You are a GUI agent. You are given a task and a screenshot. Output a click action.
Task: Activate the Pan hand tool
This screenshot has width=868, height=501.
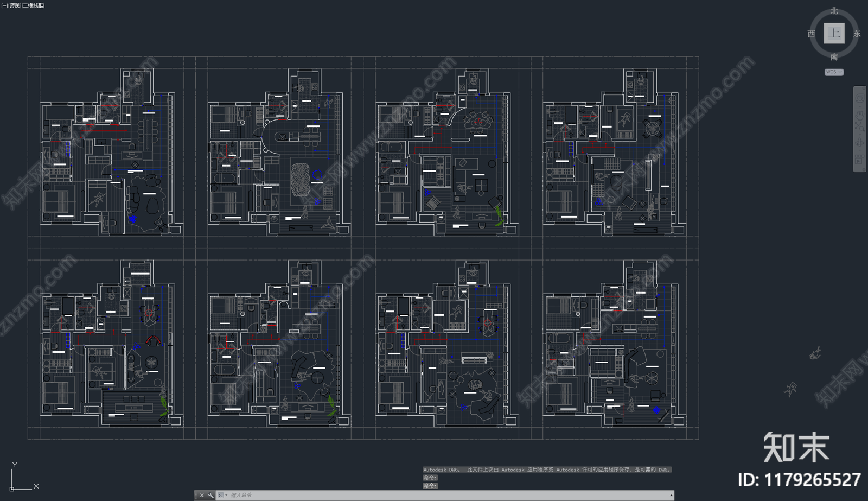pyautogui.click(x=860, y=116)
